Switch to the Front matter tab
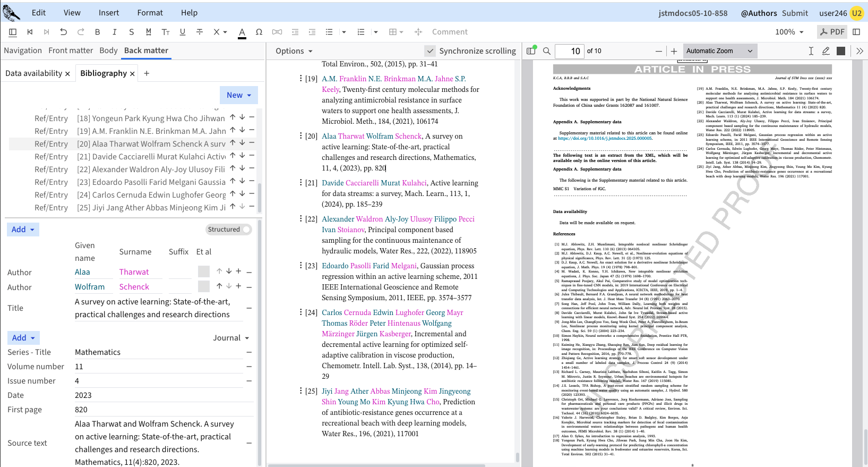Screen dimensions: 868x467 [x=71, y=50]
